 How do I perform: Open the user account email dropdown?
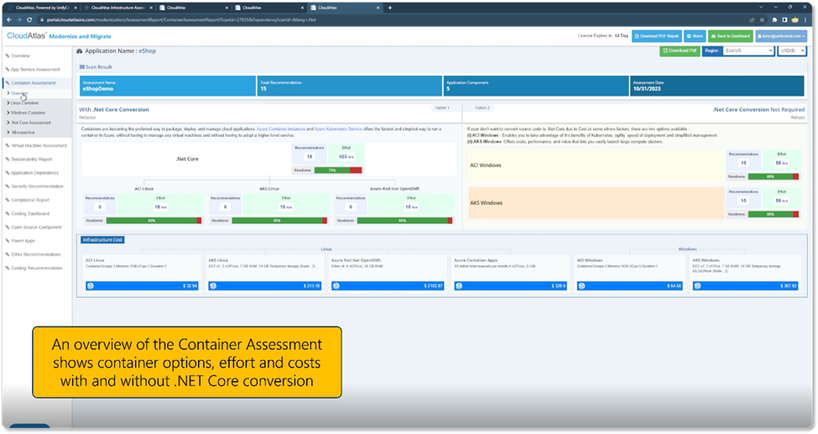pyautogui.click(x=781, y=36)
